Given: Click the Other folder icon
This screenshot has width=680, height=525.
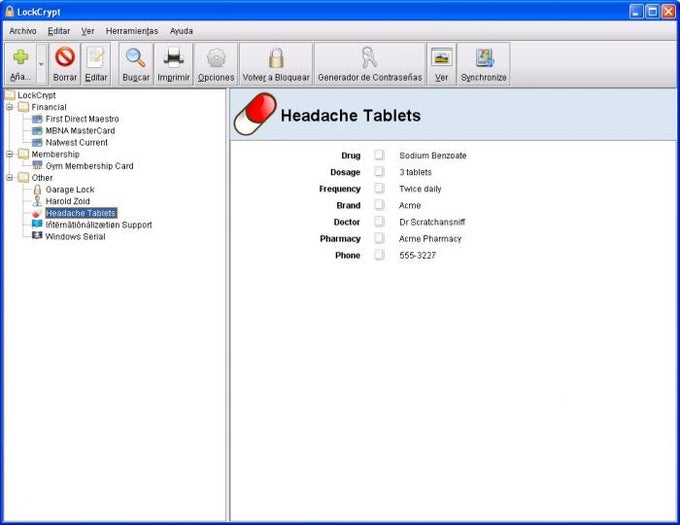Looking at the screenshot, I should coord(23,177).
